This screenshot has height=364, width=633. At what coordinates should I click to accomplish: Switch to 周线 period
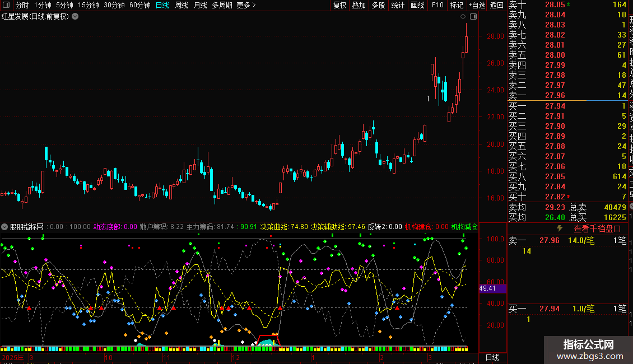(181, 5)
